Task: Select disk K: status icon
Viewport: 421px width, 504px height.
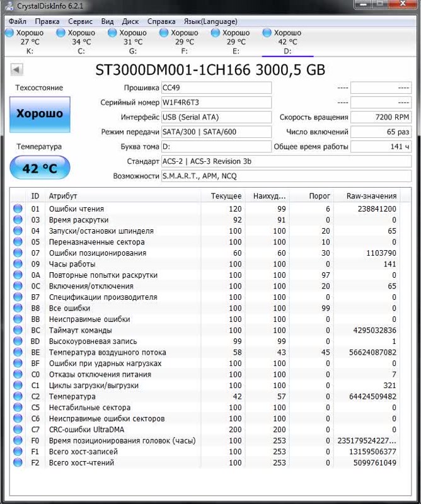Action: 9,33
